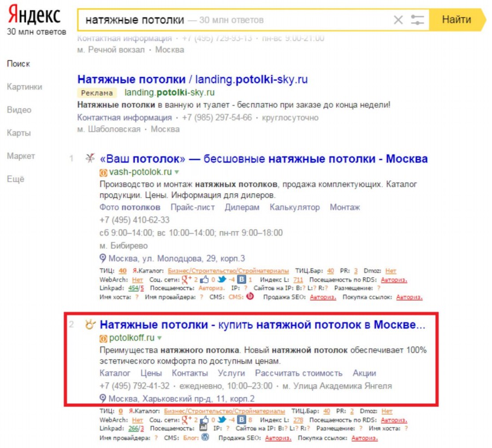Open «Ваш потолок» бесшовные натяжные потолки result
Image resolution: width=492 pixels, height=448 pixels.
point(264,159)
